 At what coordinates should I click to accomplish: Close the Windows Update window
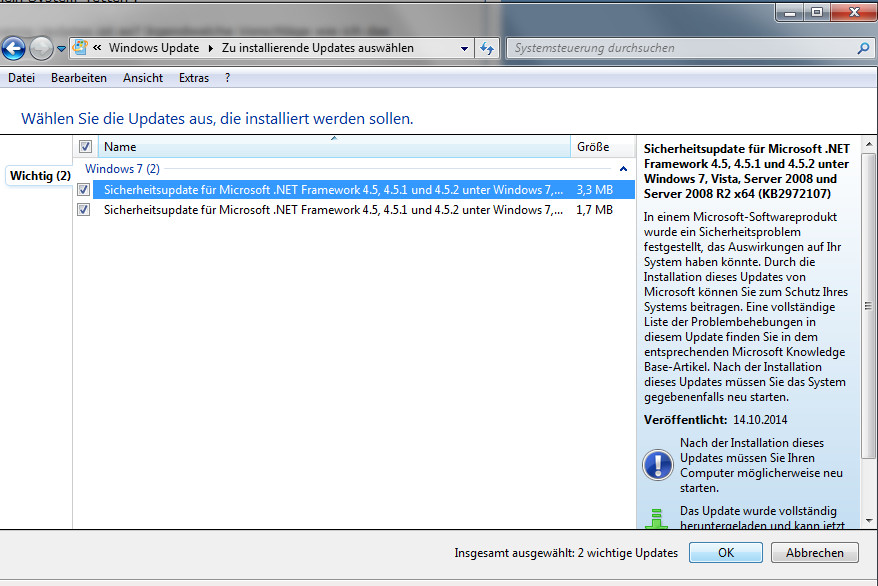pos(854,12)
